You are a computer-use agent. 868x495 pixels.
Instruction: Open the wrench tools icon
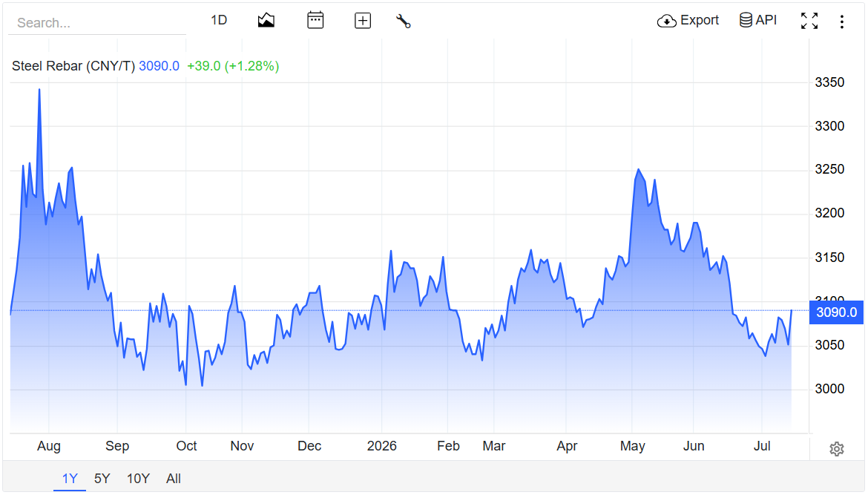point(403,21)
